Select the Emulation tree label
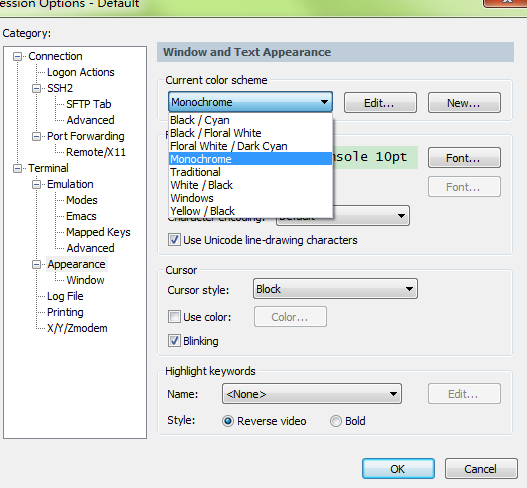Viewport: 527px width, 488px height. (x=70, y=185)
